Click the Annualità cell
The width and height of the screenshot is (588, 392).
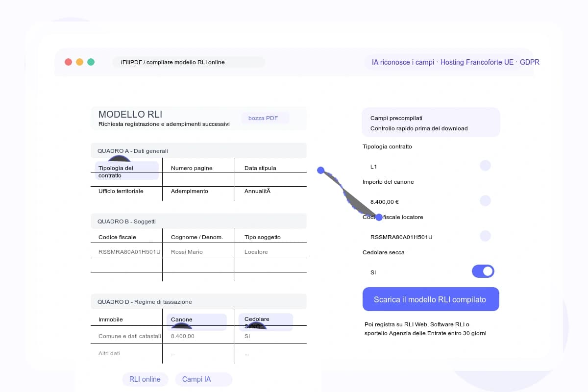point(258,191)
